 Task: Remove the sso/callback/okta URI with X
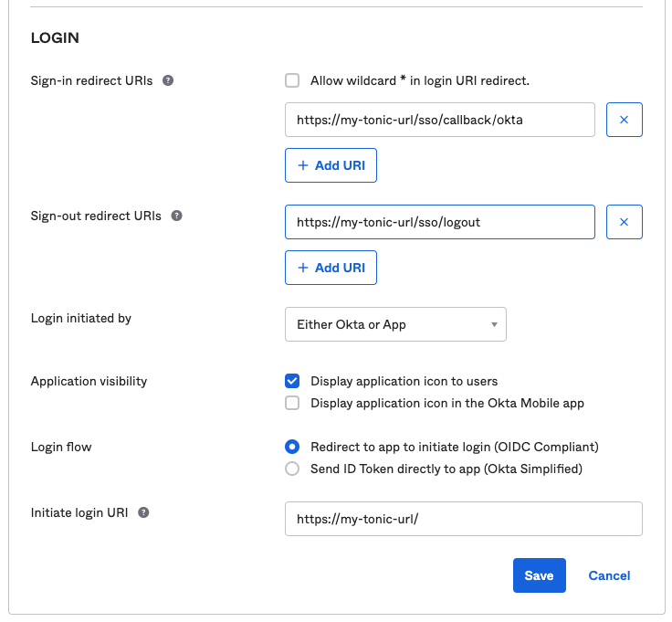click(x=625, y=120)
